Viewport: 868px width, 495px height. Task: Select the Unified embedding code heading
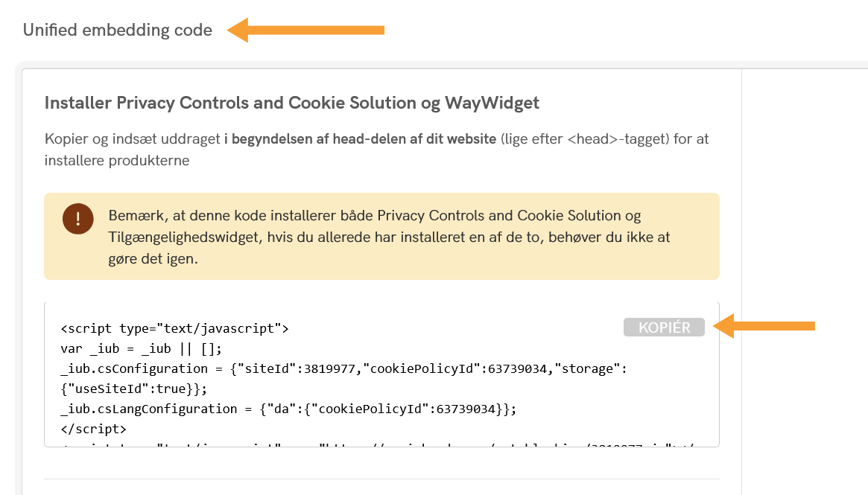tap(118, 31)
